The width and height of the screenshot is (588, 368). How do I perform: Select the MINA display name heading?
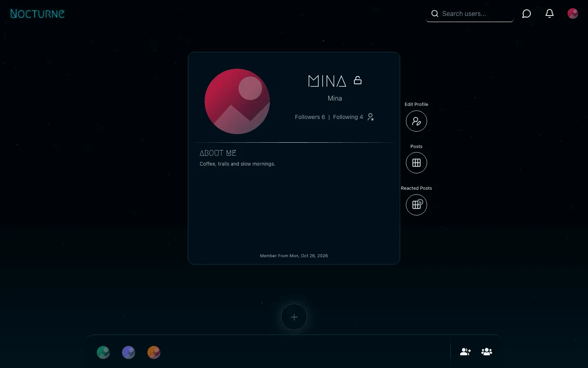tap(327, 81)
